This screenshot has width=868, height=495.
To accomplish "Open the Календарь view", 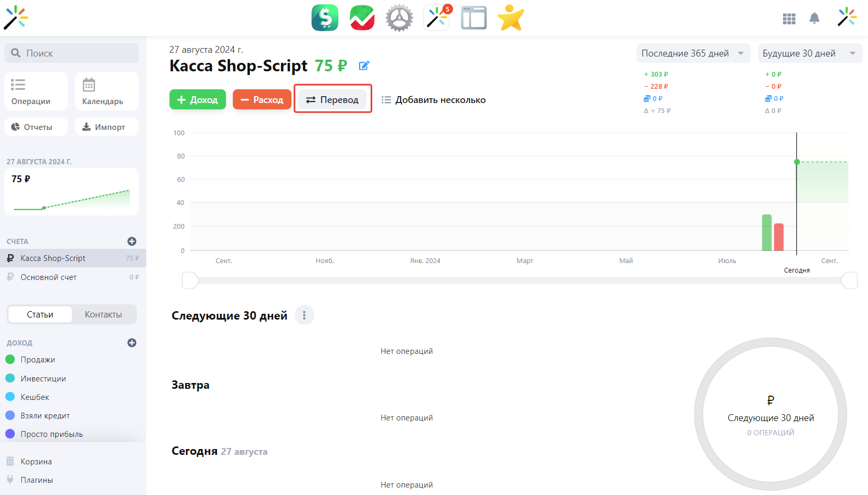I will (107, 91).
